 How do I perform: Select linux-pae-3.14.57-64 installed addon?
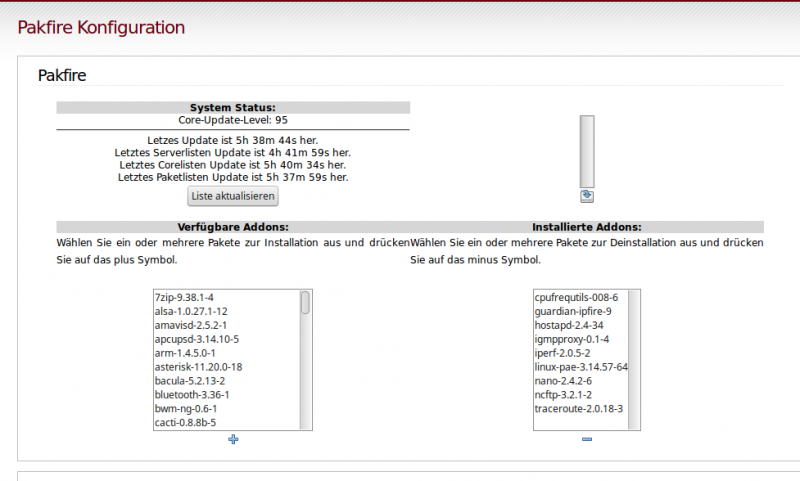(x=581, y=367)
